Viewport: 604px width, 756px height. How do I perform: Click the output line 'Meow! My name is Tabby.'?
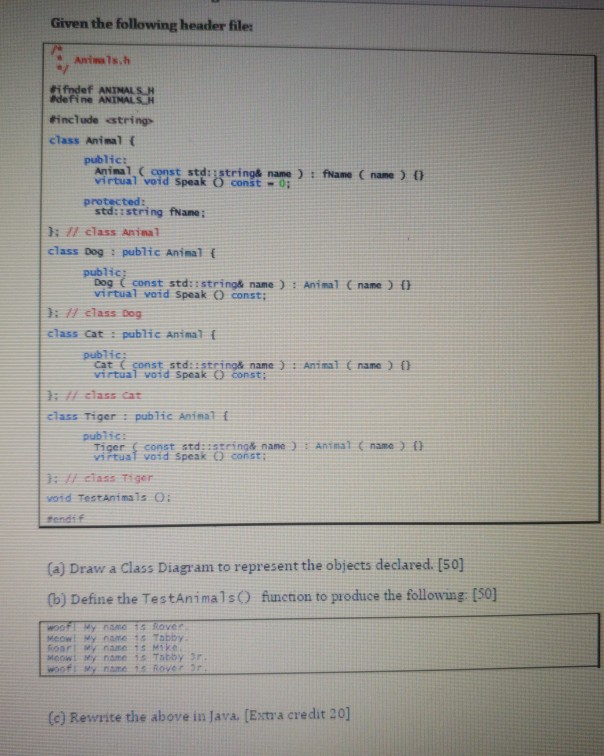click(x=117, y=637)
